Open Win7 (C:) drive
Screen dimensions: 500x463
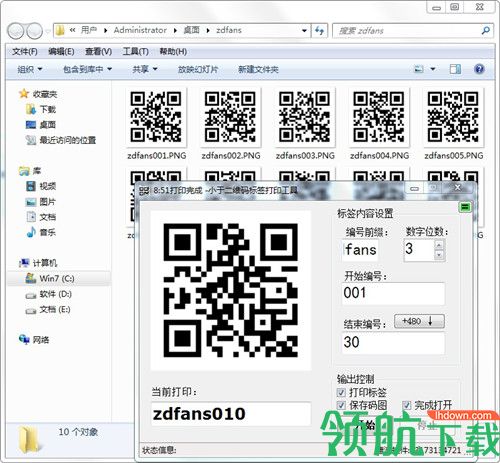tap(50, 278)
